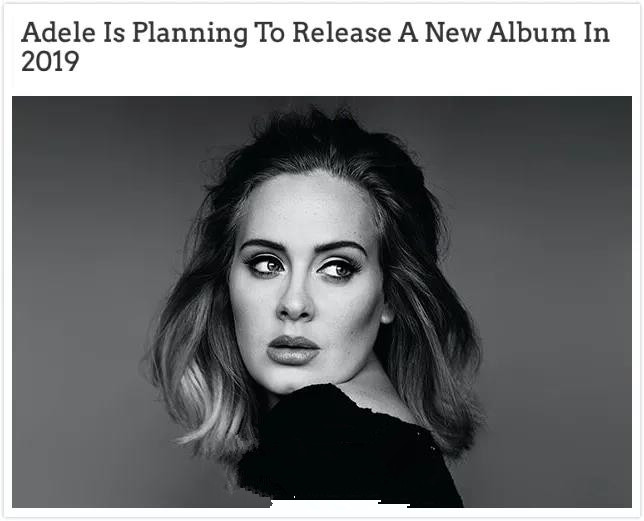Image resolution: width=644 pixels, height=521 pixels.
Task: Click the black-and-white portrait photo
Action: coord(322,302)
